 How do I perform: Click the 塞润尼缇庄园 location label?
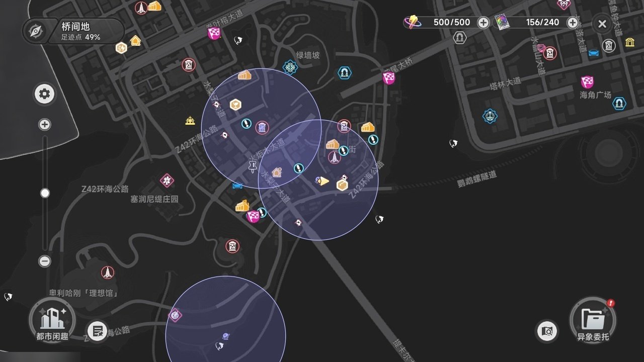[154, 199]
